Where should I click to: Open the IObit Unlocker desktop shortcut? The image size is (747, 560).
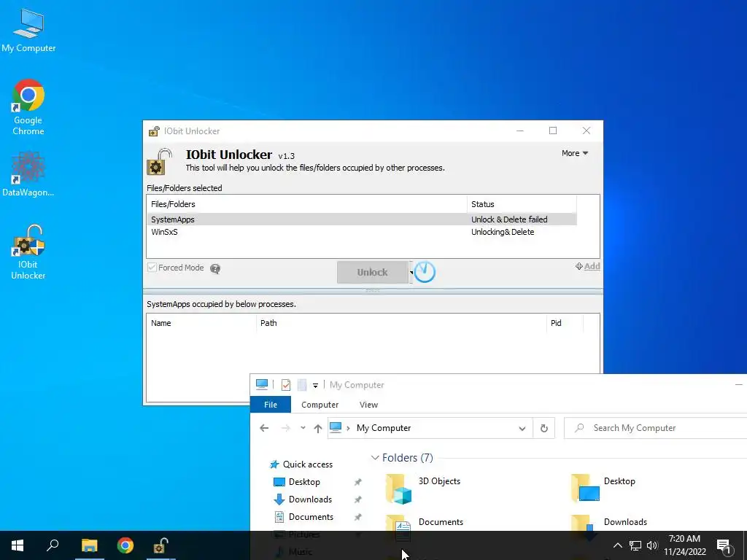(x=28, y=252)
